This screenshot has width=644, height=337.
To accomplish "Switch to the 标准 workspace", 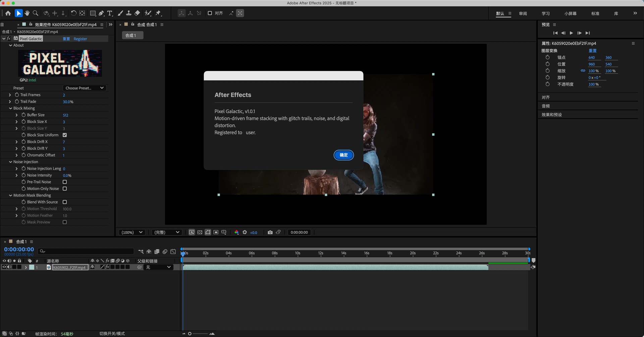I will [595, 13].
